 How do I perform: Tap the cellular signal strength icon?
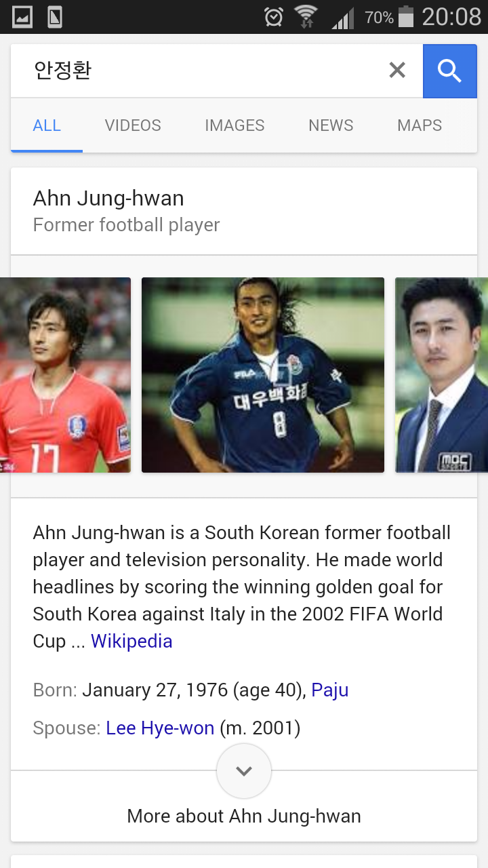[343, 18]
